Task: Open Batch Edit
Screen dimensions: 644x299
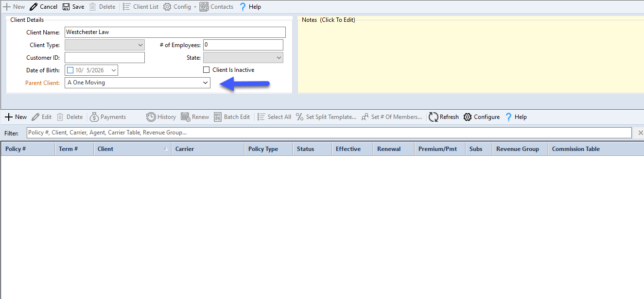Action: 232,117
